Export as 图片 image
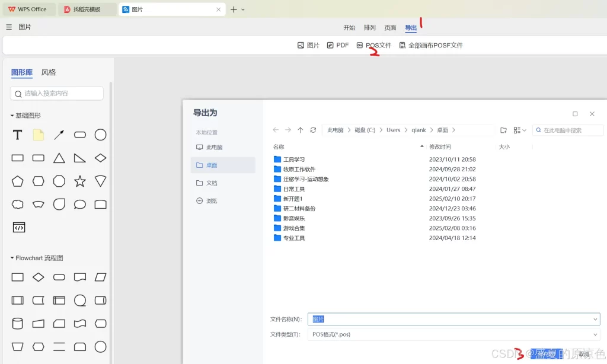The width and height of the screenshot is (607, 364). click(x=308, y=44)
